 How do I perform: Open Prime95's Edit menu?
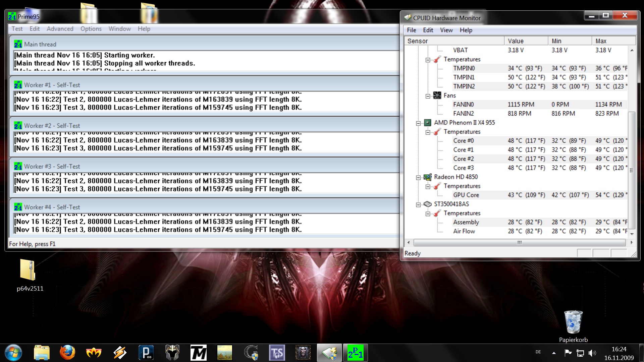tap(35, 29)
